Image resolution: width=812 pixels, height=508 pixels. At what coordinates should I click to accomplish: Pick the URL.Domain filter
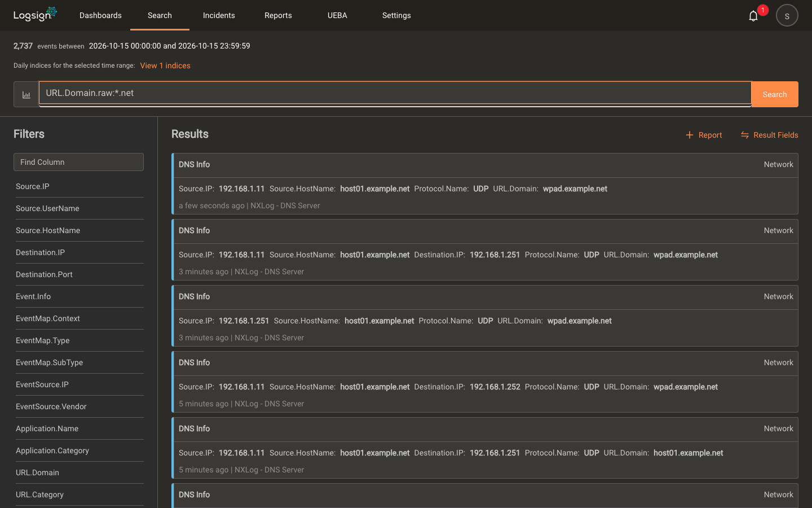point(78,472)
